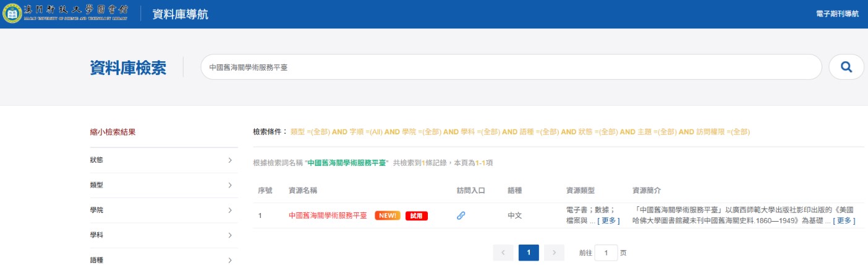868x265 pixels.
Task: Click the NEW! badge on the result
Action: 388,215
